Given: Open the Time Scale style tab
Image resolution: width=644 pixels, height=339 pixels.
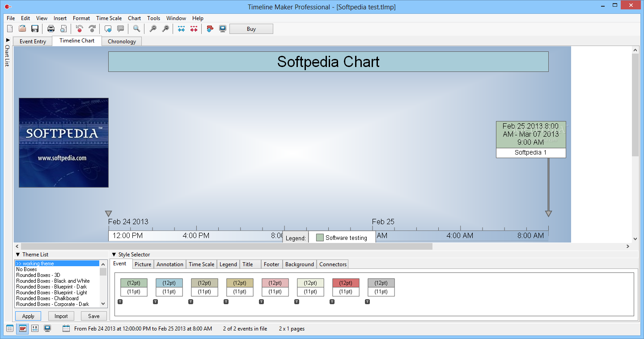Looking at the screenshot, I should pos(201,264).
